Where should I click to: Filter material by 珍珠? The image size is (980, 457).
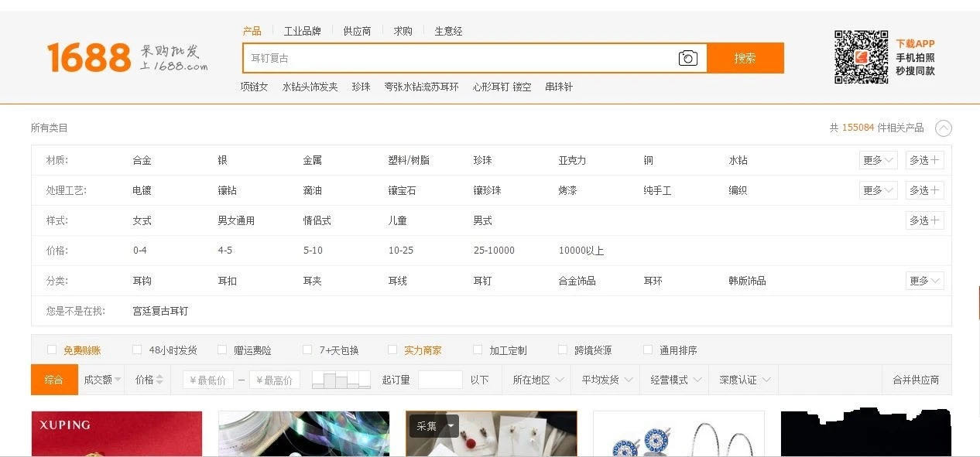click(x=482, y=160)
